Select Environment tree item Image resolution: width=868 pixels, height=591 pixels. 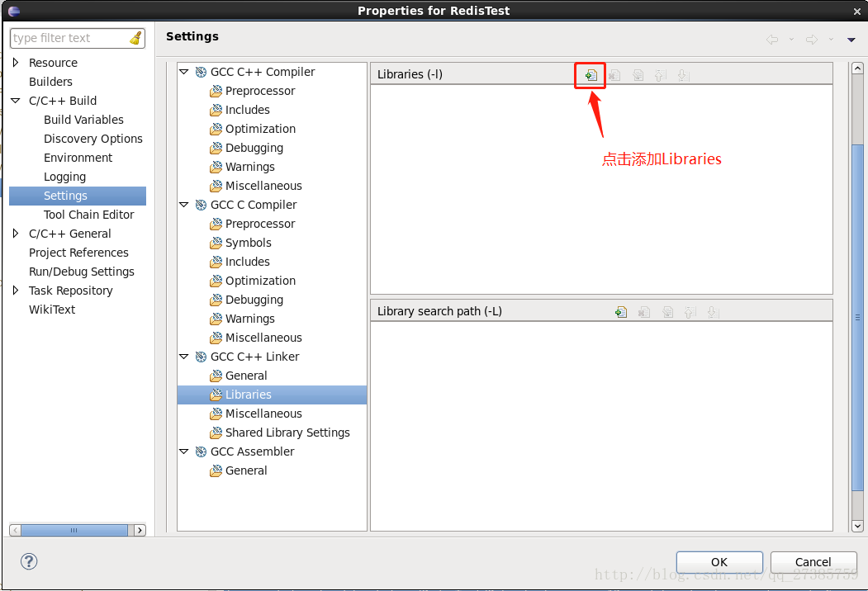point(78,158)
